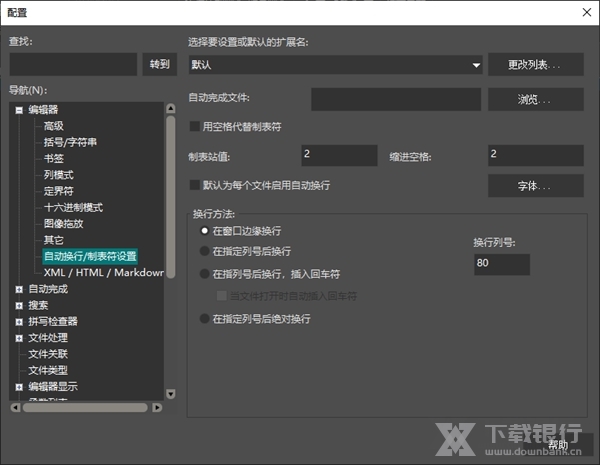This screenshot has height=465, width=600.
Task: Select 文件关联 in navigation tree
Action: pyautogui.click(x=48, y=354)
